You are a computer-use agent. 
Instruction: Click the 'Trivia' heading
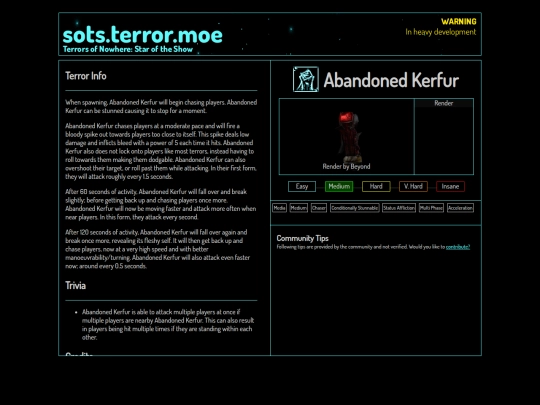[x=75, y=285]
